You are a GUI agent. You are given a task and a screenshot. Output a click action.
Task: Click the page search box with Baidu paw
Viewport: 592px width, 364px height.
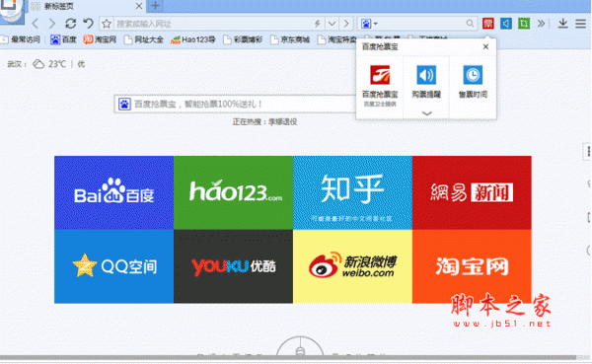tap(235, 104)
